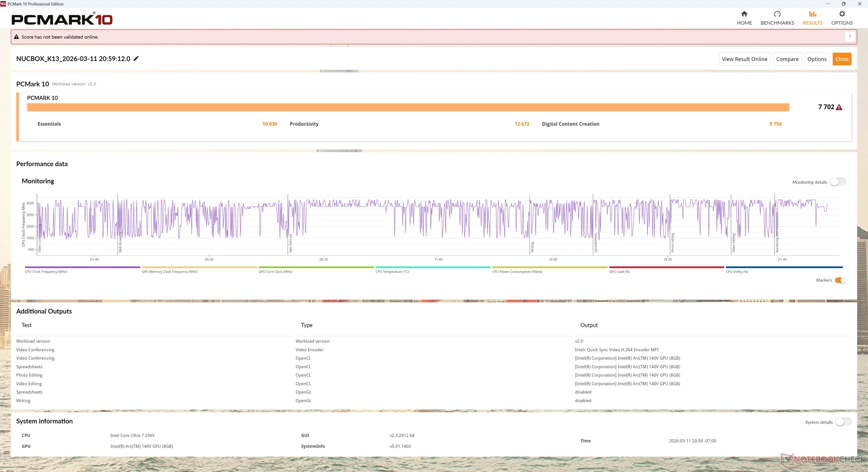Click the Photo Editing marker on chart
Screen dimensions: 868x472
[x=672, y=243]
